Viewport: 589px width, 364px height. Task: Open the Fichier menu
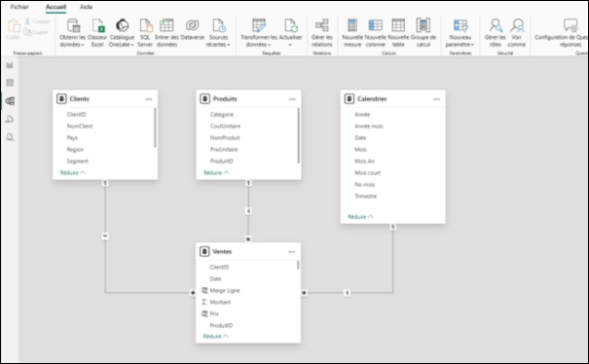click(19, 7)
